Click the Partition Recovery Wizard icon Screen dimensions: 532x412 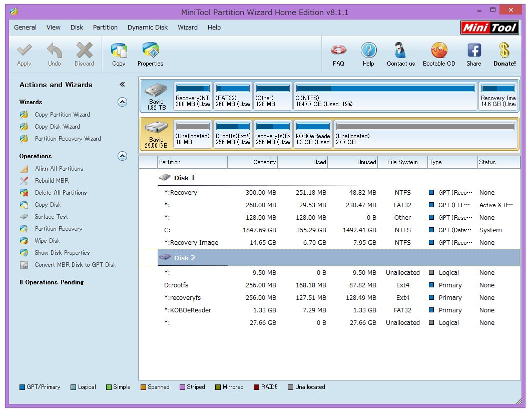pyautogui.click(x=24, y=139)
